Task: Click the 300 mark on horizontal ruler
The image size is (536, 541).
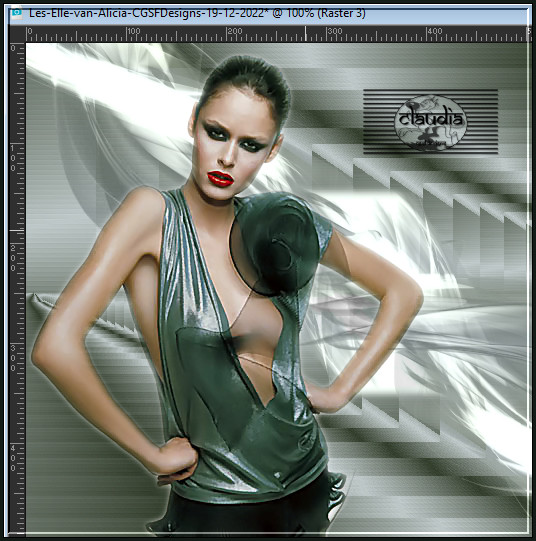Action: 335,31
